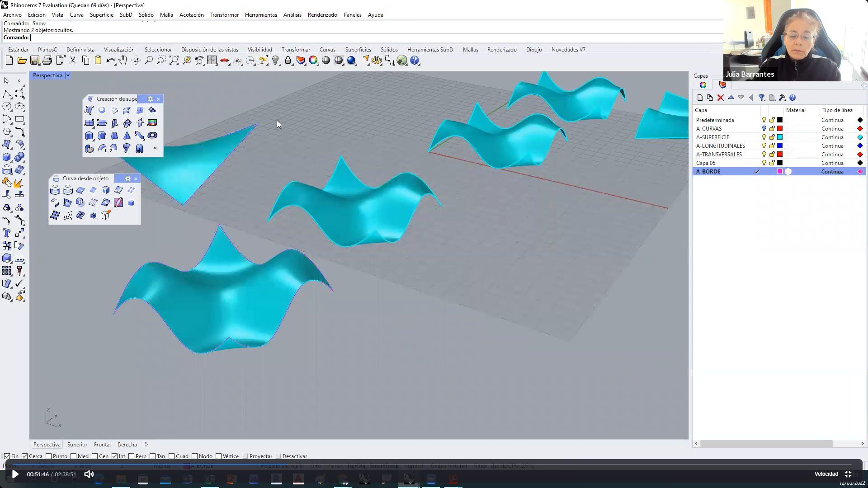Select the Rotate view tool

(x=136, y=61)
